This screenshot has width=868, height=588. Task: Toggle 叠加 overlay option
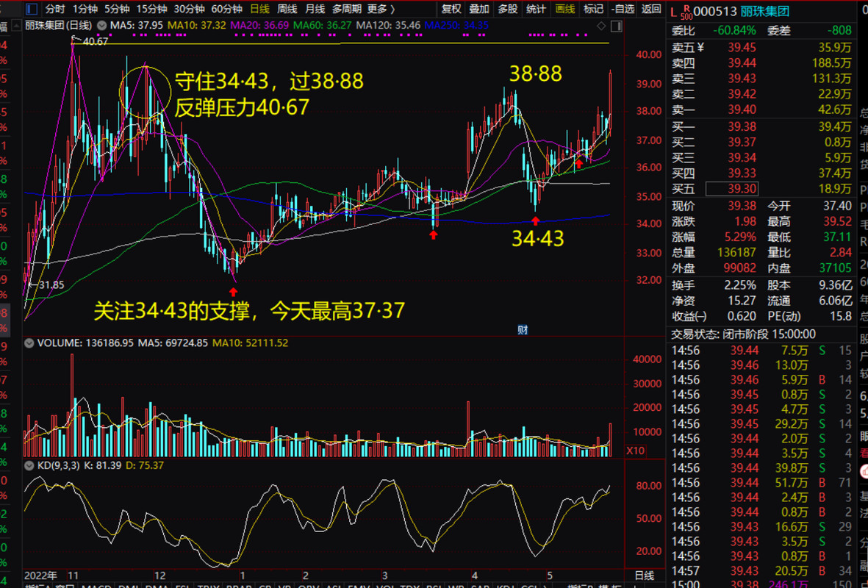(x=479, y=9)
